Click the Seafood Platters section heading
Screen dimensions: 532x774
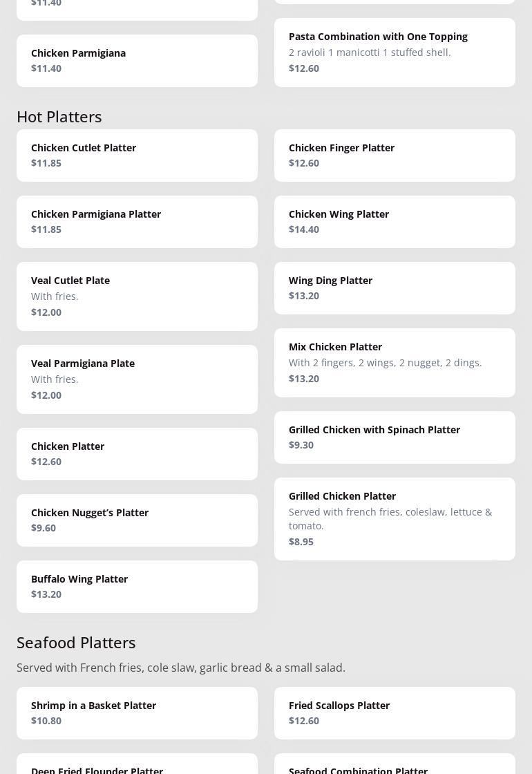[x=76, y=643]
